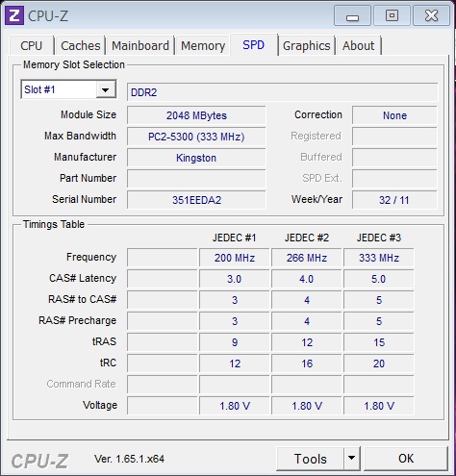Confirm with the OK button

(x=406, y=458)
